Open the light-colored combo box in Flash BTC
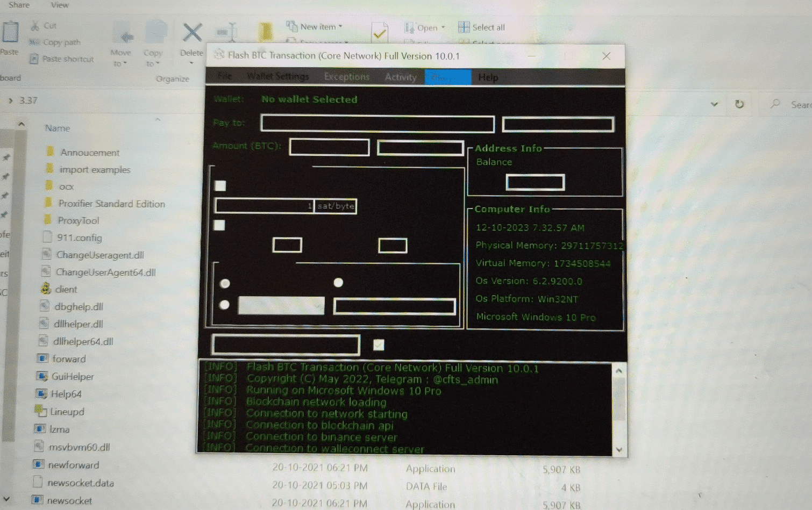Viewport: 812px width, 510px height. pyautogui.click(x=281, y=306)
